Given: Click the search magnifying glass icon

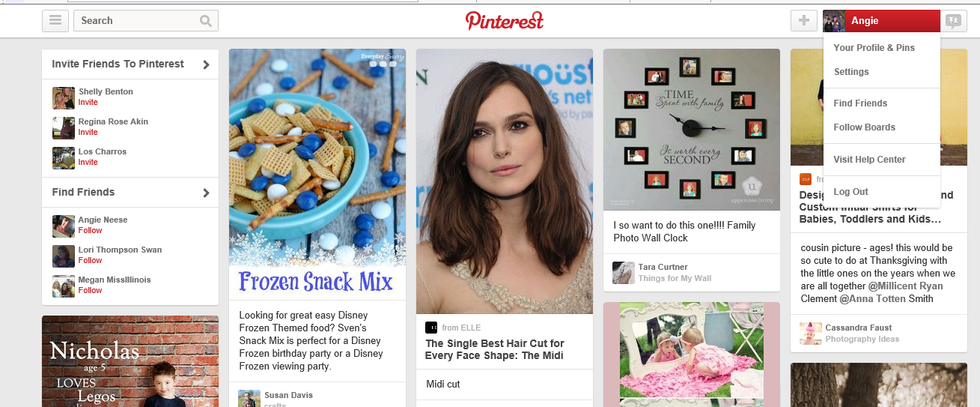Looking at the screenshot, I should click(x=206, y=21).
